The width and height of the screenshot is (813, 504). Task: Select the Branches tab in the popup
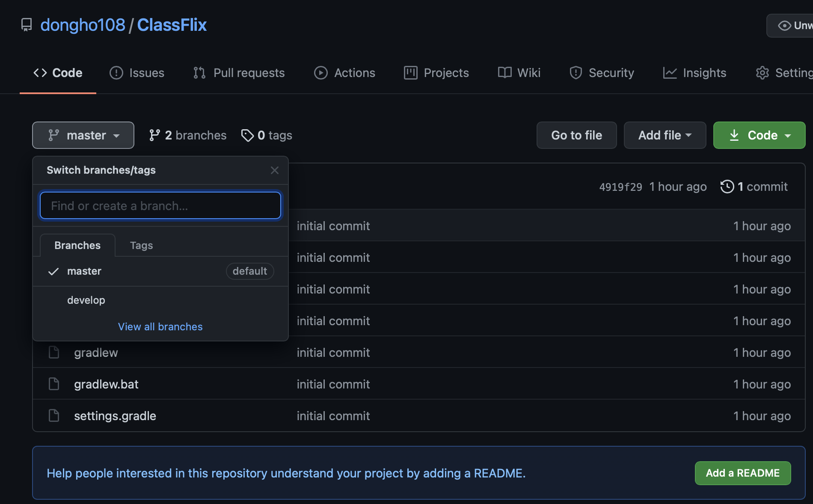[x=77, y=245]
